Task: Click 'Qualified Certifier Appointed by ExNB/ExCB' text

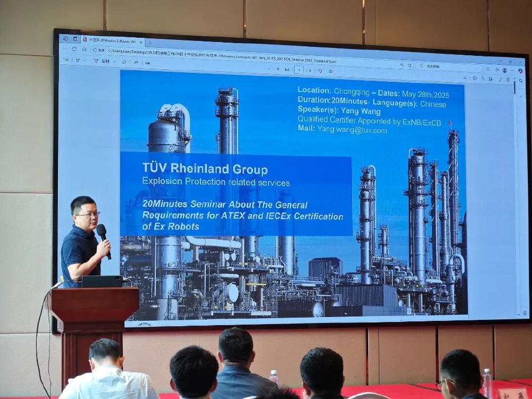Action: 370,120
